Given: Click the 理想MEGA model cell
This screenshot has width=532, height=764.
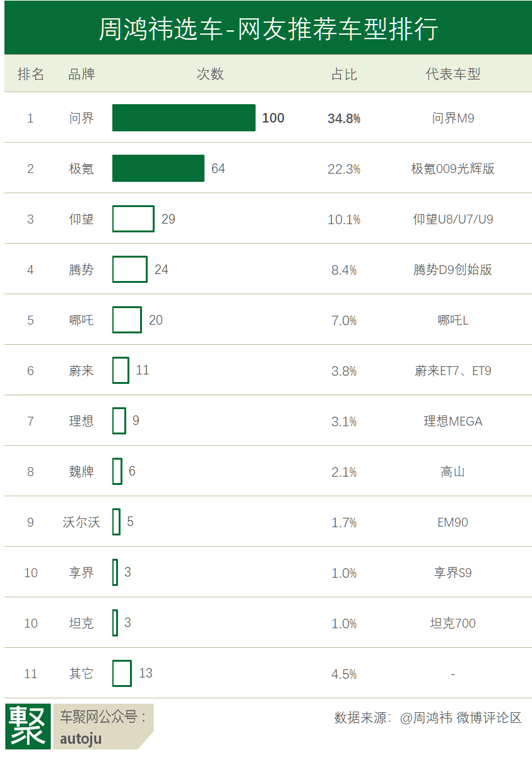Looking at the screenshot, I should tap(452, 421).
